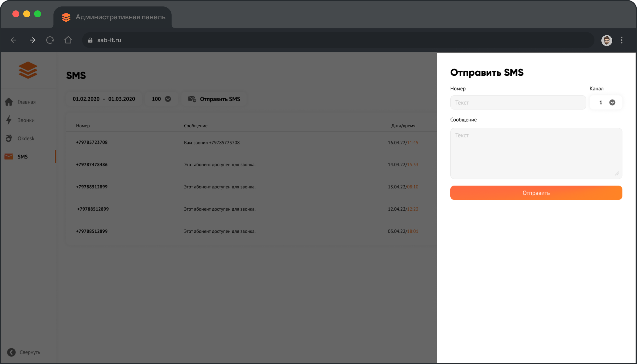
Task: Click the browser back arrow icon
Action: (x=13, y=40)
